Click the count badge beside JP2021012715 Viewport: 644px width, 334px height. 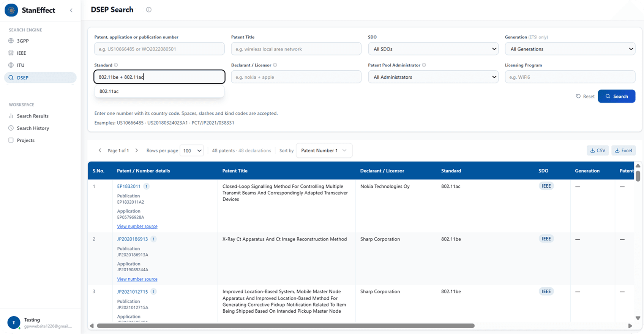click(153, 292)
